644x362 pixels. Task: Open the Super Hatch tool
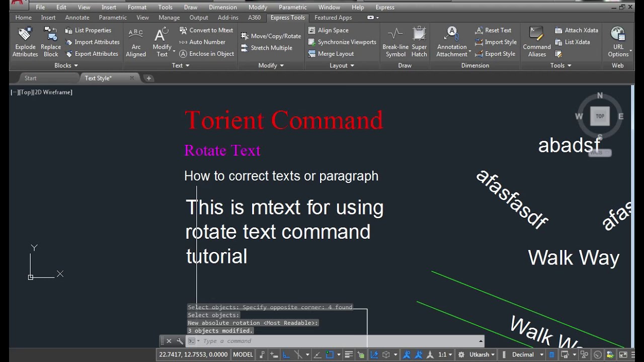pyautogui.click(x=419, y=42)
